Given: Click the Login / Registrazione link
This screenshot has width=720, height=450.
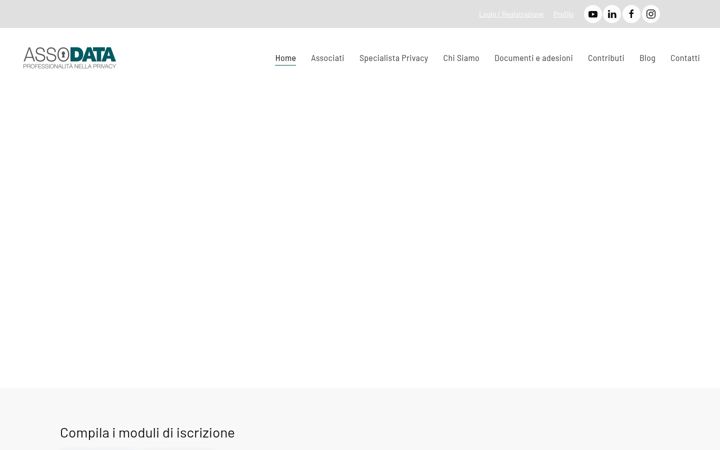Looking at the screenshot, I should point(511,14).
